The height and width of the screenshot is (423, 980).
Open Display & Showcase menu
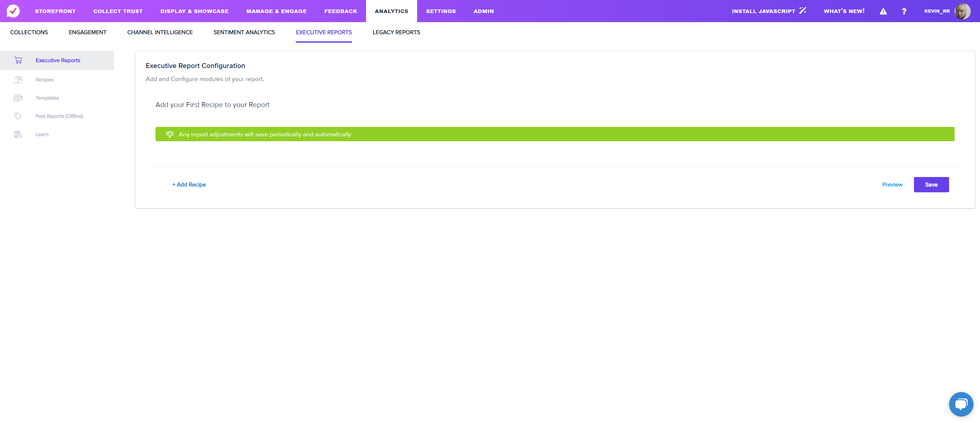pos(194,11)
